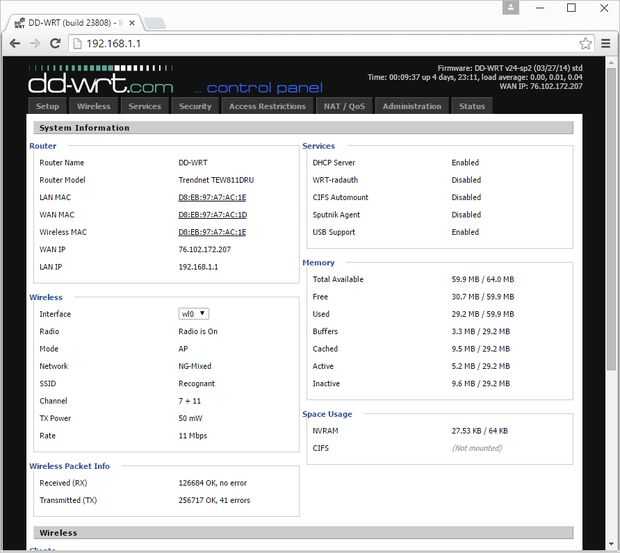This screenshot has width=620, height=553.
Task: Click the Memory section heading link
Action: tap(318, 262)
